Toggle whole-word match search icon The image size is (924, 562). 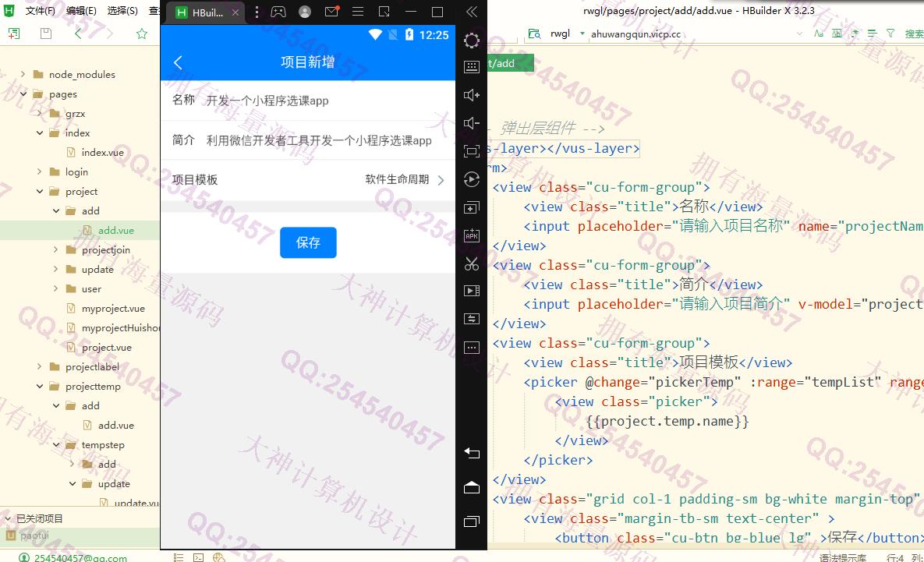click(x=837, y=34)
